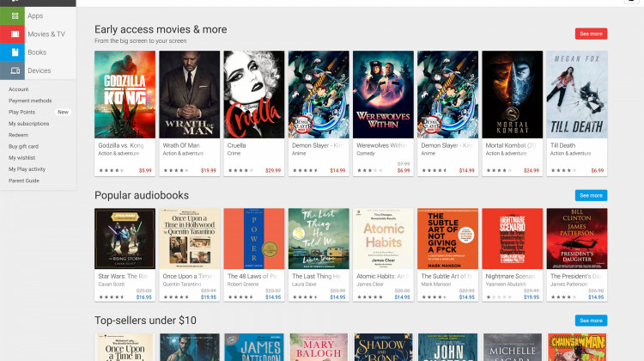The width and height of the screenshot is (644, 361).
Task: Click the New badge beside Play Points
Action: tap(63, 113)
